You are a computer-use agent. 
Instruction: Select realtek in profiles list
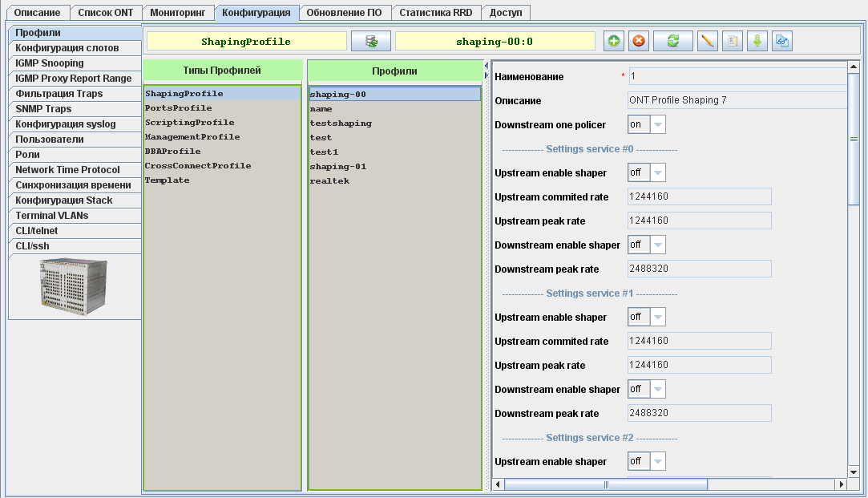394,181
